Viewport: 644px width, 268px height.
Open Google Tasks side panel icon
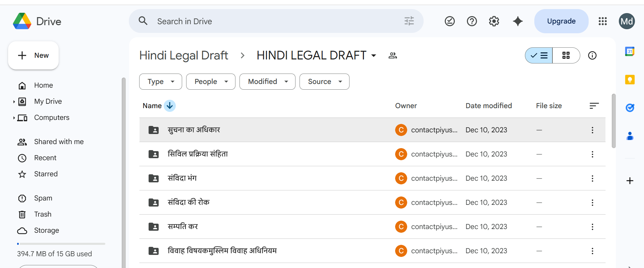630,108
